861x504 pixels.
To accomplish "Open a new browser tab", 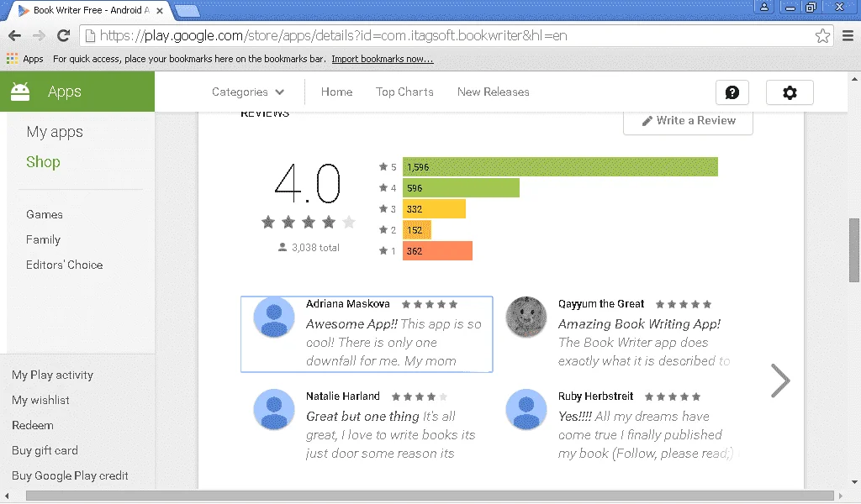I will 187,11.
